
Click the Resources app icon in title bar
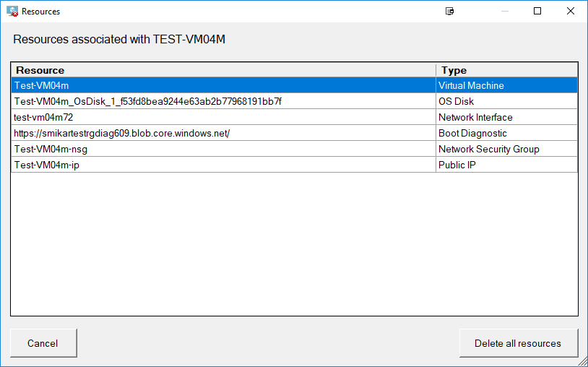pos(12,12)
